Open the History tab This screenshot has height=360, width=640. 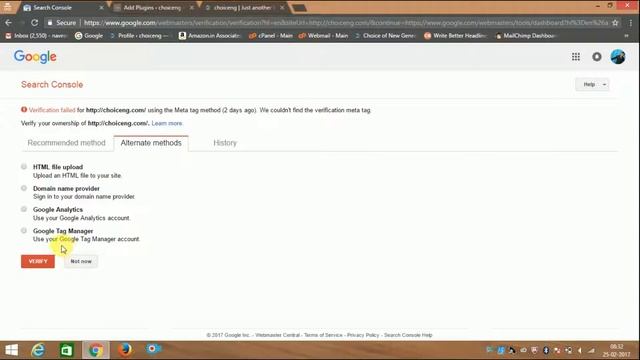(x=225, y=143)
